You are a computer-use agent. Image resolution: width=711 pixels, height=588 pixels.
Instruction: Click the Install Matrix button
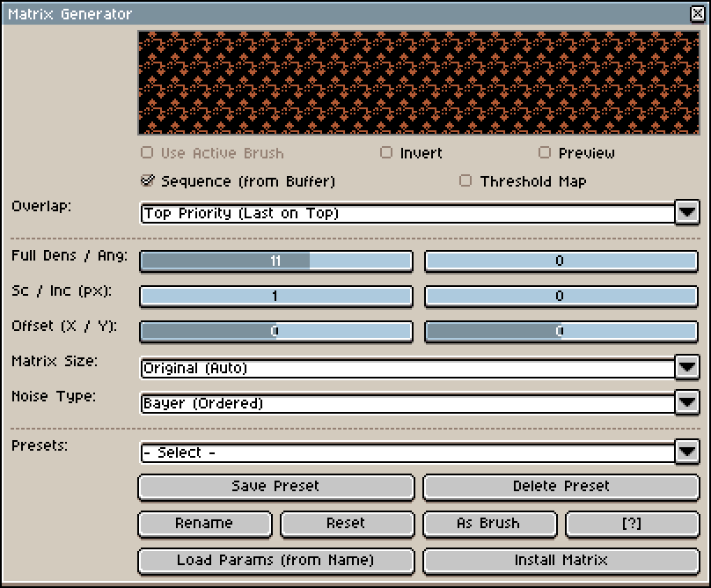(x=561, y=562)
